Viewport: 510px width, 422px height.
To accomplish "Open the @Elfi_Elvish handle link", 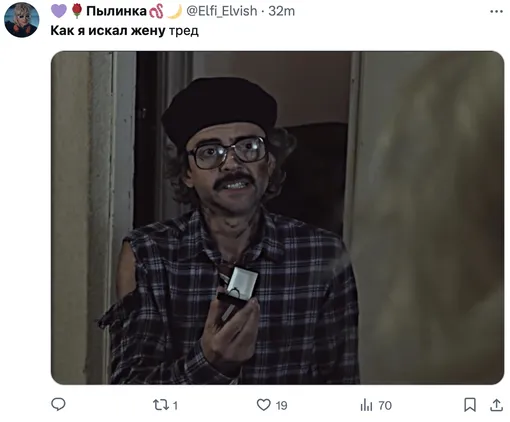I will point(222,11).
